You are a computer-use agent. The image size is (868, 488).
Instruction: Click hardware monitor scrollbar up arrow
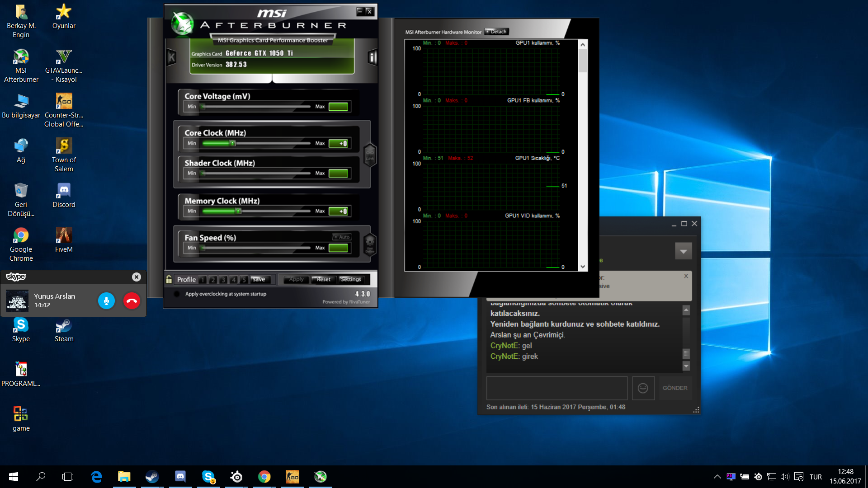tap(583, 44)
